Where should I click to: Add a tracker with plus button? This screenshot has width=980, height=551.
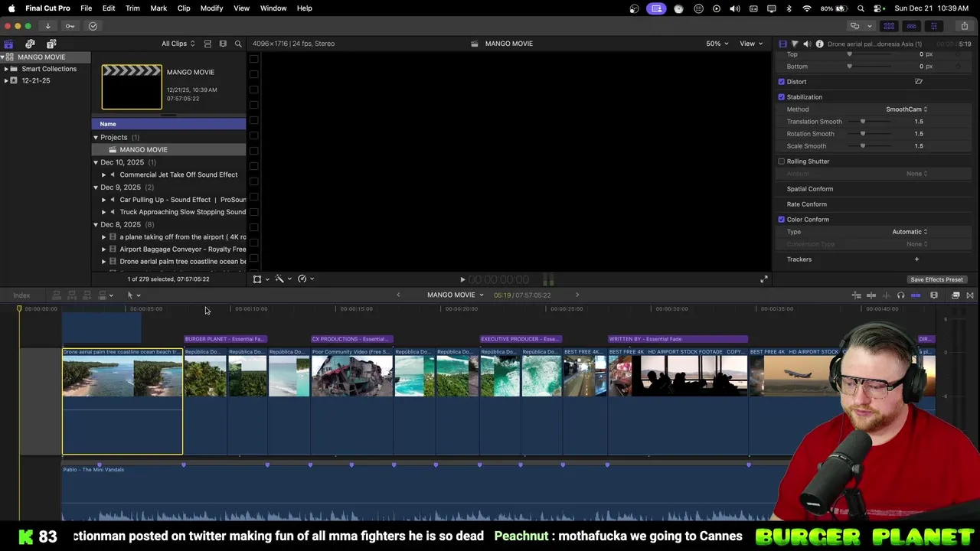pos(916,259)
